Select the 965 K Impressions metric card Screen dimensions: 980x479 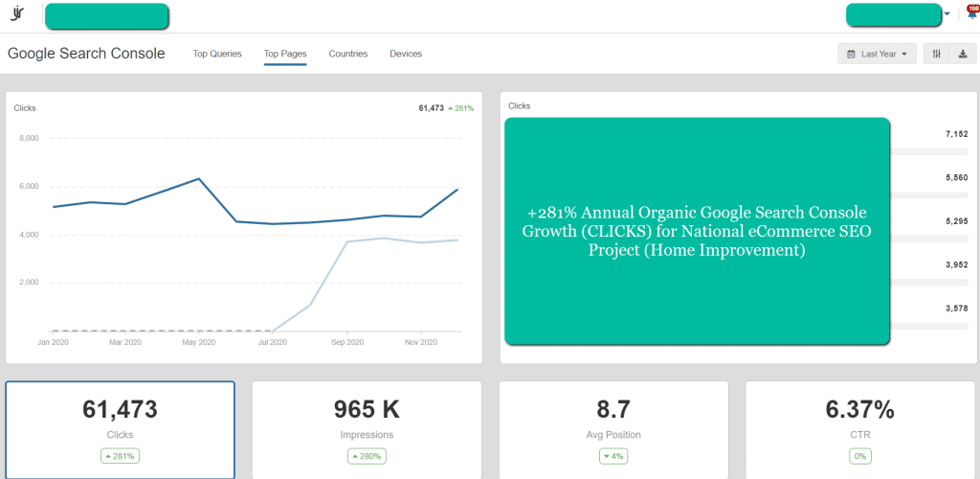367,429
